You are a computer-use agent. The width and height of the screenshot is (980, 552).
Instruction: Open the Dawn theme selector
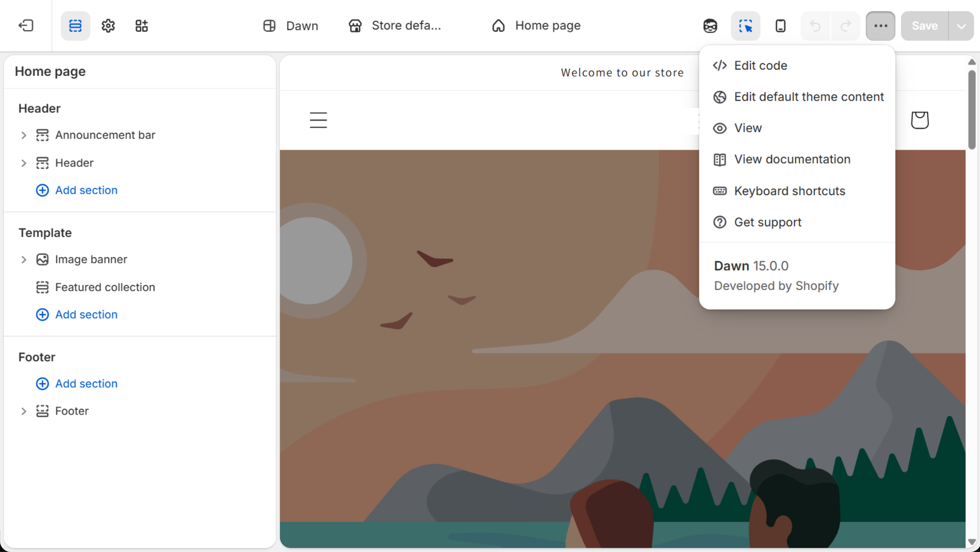point(291,25)
